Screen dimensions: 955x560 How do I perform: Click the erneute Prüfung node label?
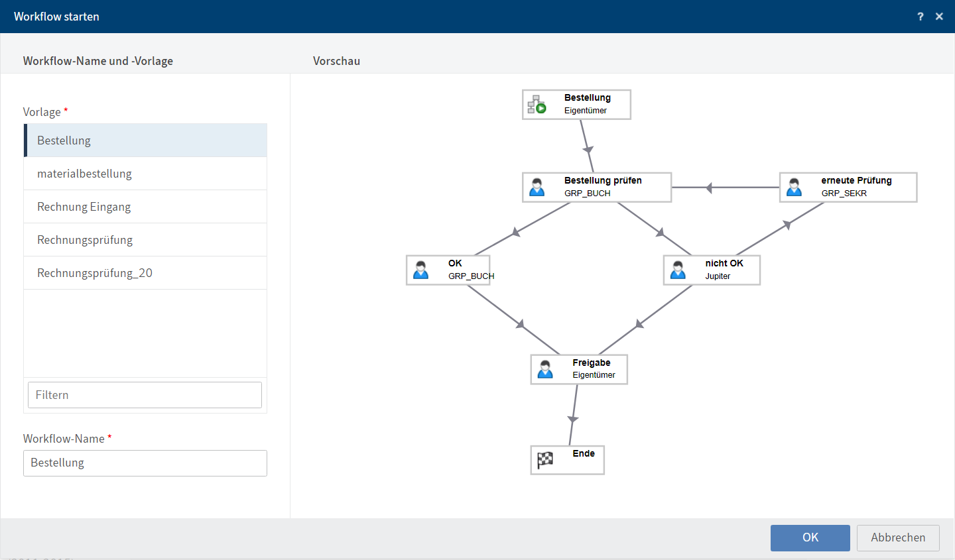[856, 180]
